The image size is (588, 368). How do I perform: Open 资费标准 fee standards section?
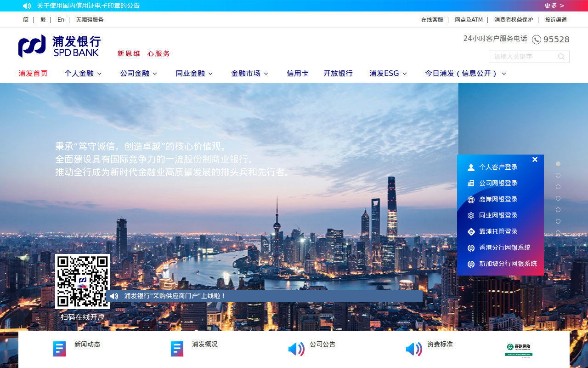(x=440, y=345)
